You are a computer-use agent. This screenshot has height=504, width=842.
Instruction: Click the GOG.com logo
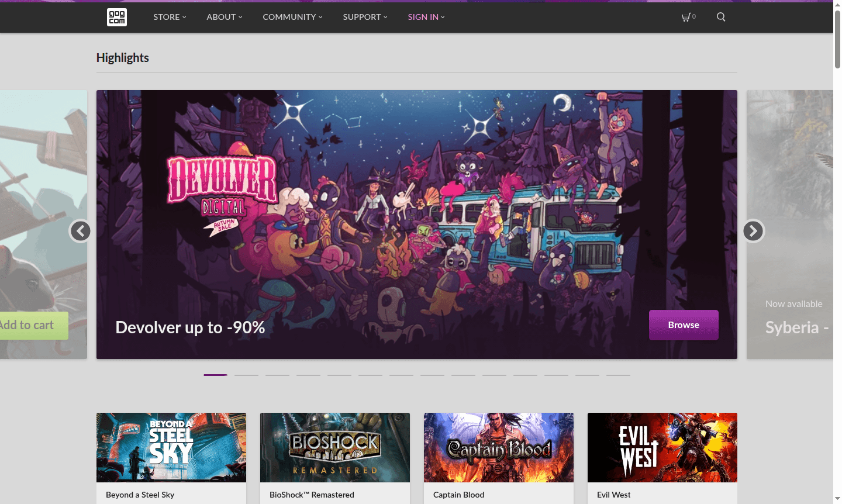point(116,17)
